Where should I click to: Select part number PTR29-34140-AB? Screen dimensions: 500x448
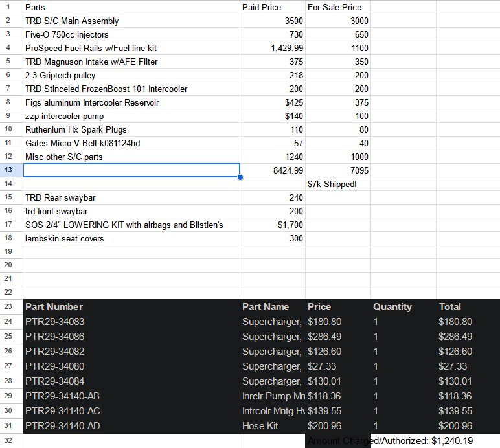pos(131,396)
